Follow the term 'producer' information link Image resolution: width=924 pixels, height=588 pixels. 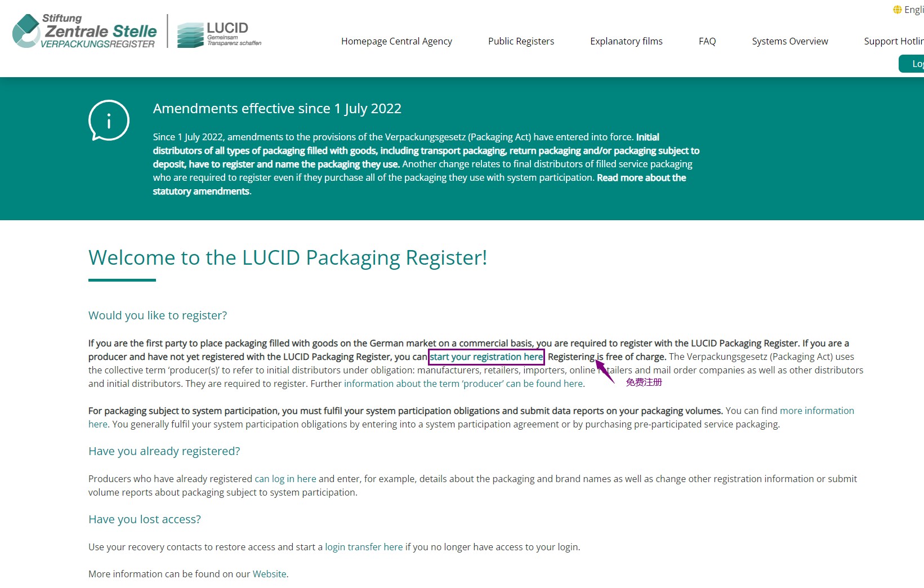click(x=463, y=384)
